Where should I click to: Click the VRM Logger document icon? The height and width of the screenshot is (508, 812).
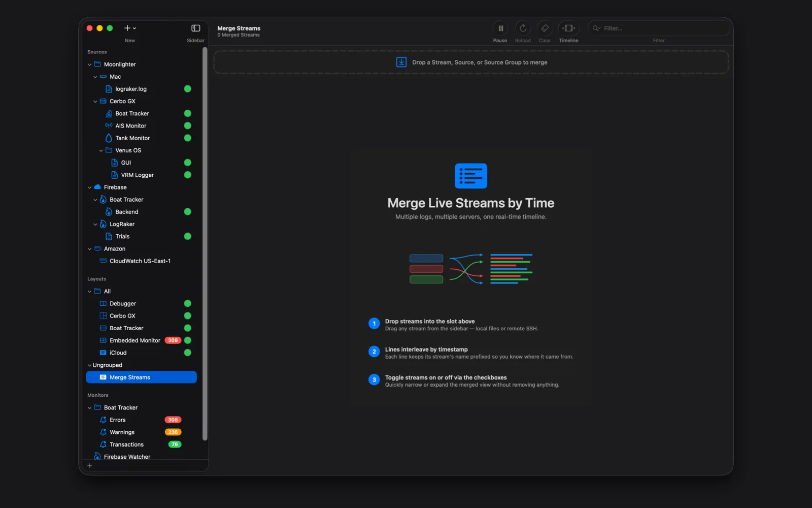click(114, 175)
